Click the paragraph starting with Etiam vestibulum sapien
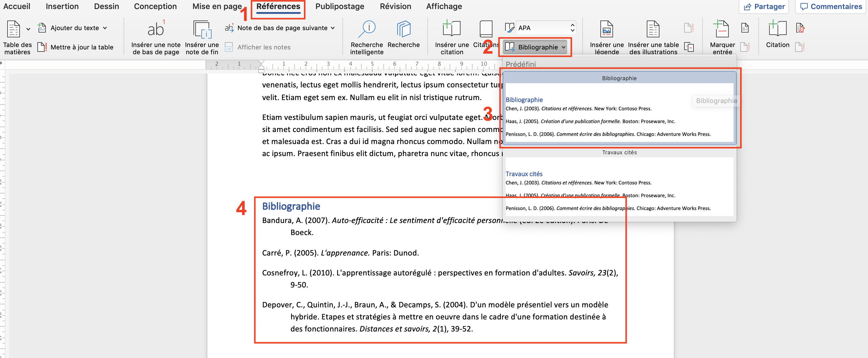Screen dimensions: 868x358 (x=382, y=135)
